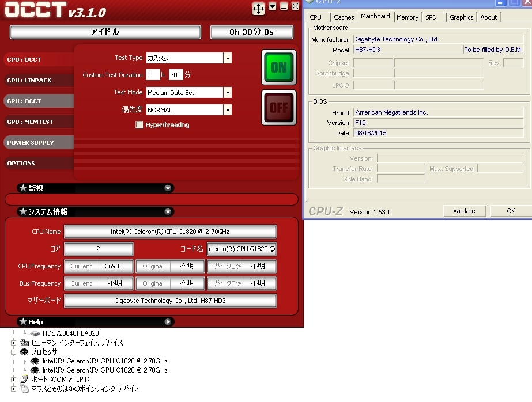Screen dimensions: 532x402
Task: Select the first Celeron G1820 processor entry
Action: click(105, 361)
